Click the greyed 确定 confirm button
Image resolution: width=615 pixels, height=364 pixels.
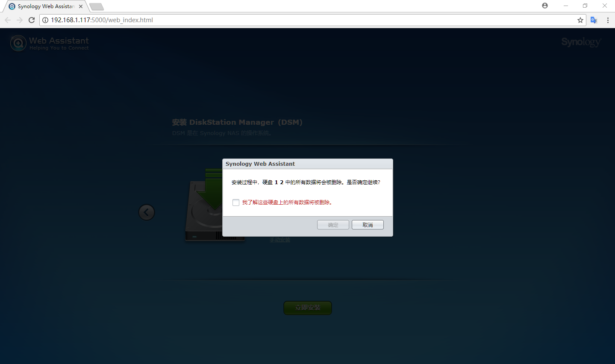click(x=333, y=225)
